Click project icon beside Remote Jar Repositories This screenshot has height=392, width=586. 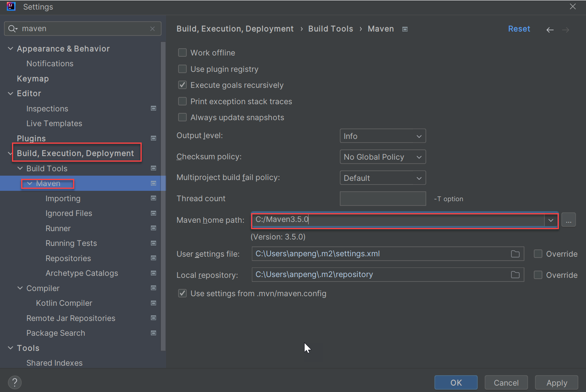[153, 318]
